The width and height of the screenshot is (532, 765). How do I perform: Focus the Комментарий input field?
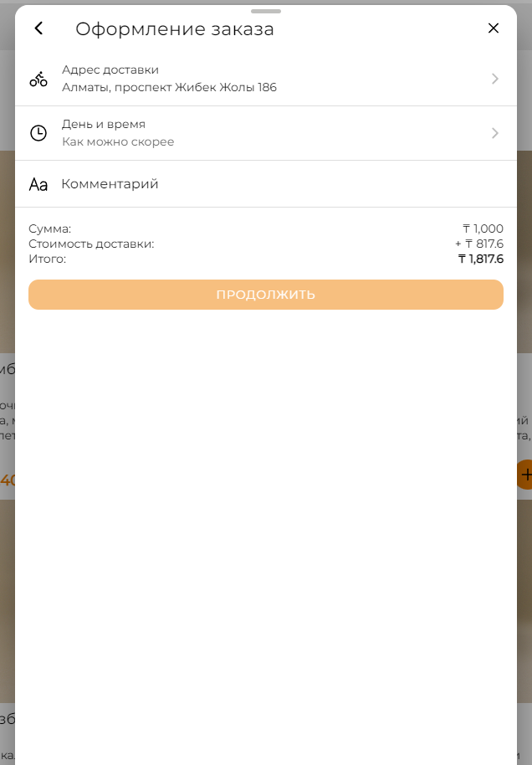point(266,184)
